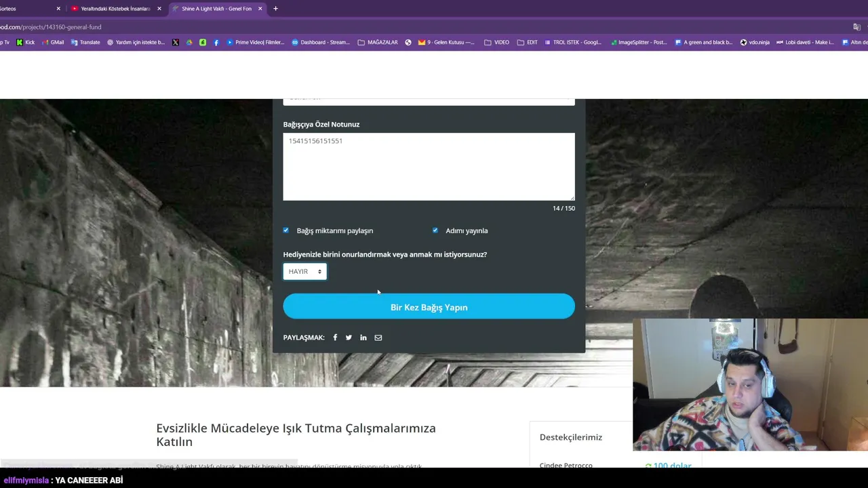Image resolution: width=868 pixels, height=488 pixels.
Task: Open the TROL ISTEK Google bookmark
Action: pos(573,42)
